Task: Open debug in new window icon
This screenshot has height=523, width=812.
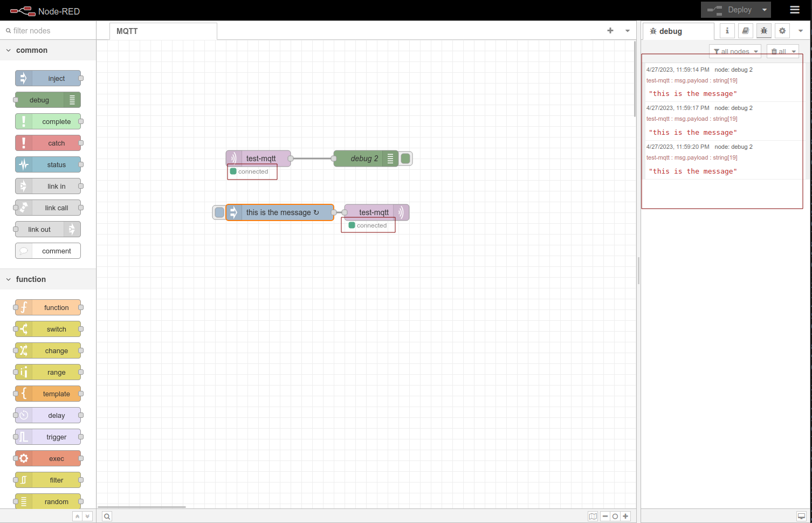Action: tap(801, 516)
